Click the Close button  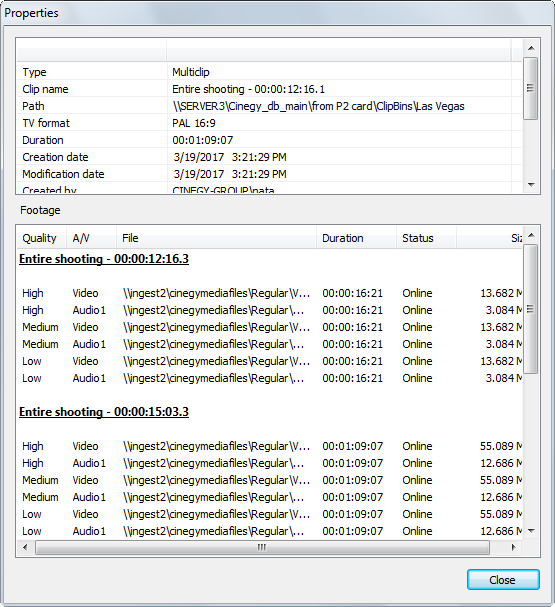pyautogui.click(x=503, y=580)
